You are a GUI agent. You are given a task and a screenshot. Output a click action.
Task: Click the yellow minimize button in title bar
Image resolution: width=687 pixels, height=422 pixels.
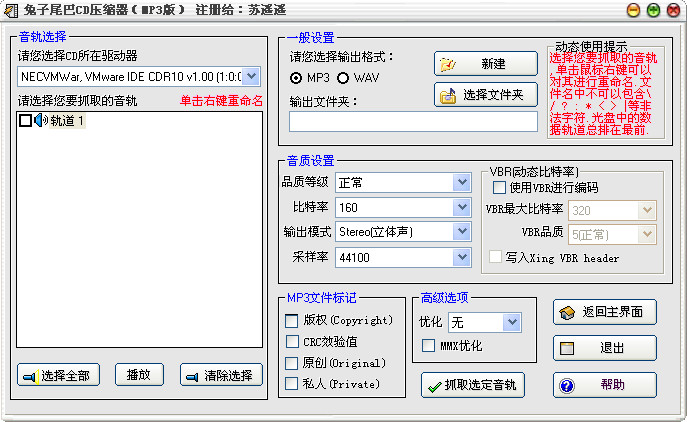coord(633,10)
